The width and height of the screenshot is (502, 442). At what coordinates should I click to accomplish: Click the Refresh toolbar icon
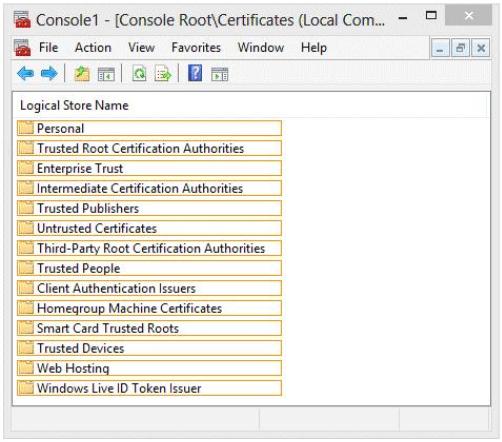[139, 74]
